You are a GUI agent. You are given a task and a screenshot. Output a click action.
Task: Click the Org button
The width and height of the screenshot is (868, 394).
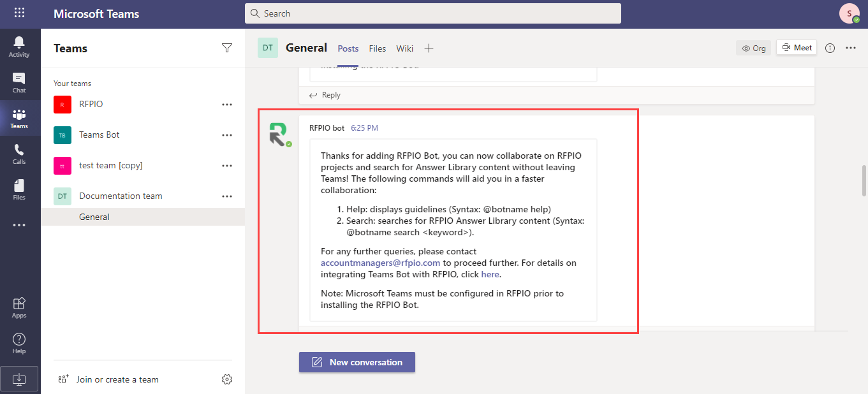point(753,48)
